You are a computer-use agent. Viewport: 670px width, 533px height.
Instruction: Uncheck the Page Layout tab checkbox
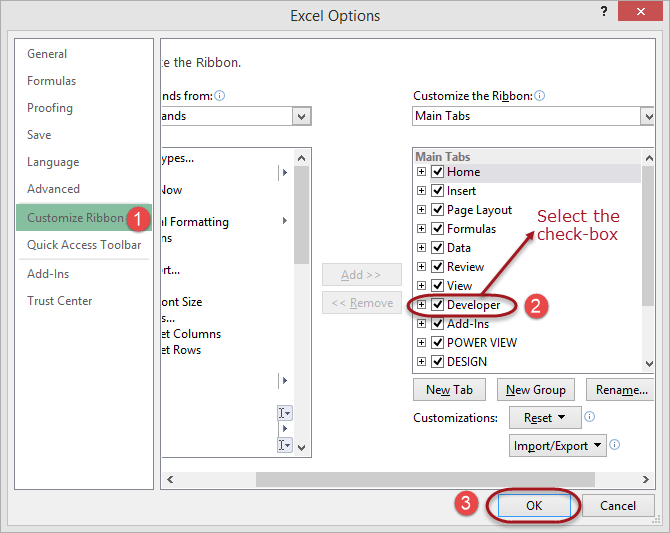437,210
